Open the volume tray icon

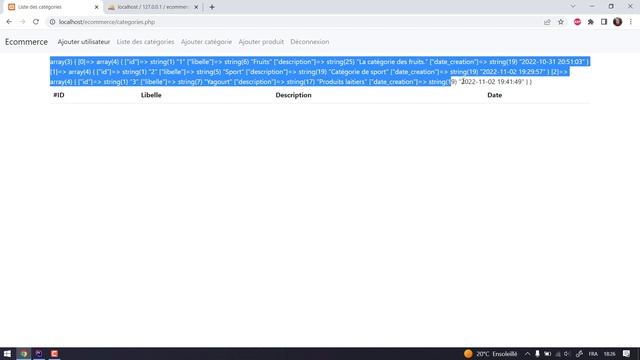point(567,354)
